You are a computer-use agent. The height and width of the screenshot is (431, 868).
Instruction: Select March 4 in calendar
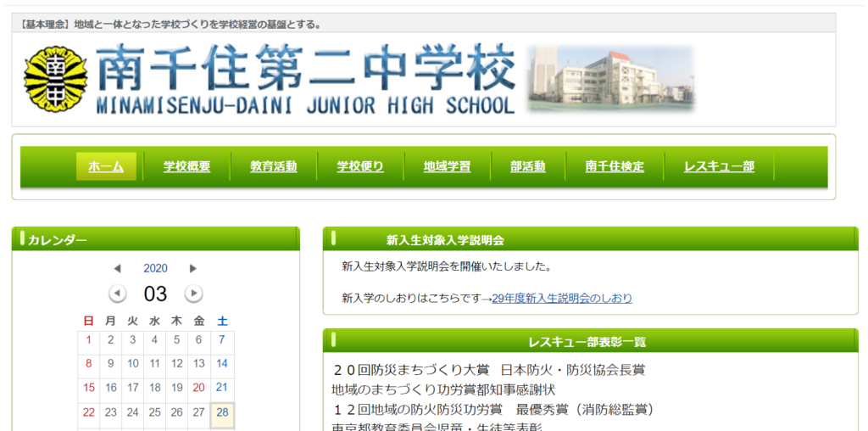[154, 340]
